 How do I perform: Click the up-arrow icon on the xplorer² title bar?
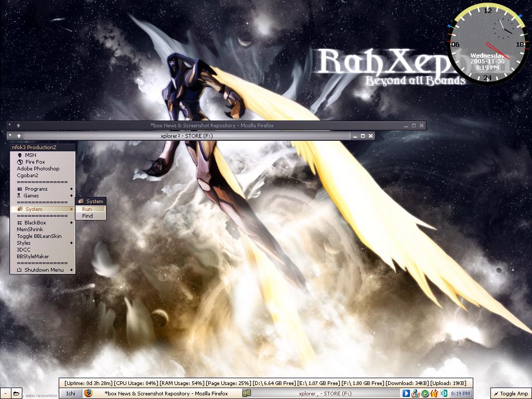click(x=19, y=136)
